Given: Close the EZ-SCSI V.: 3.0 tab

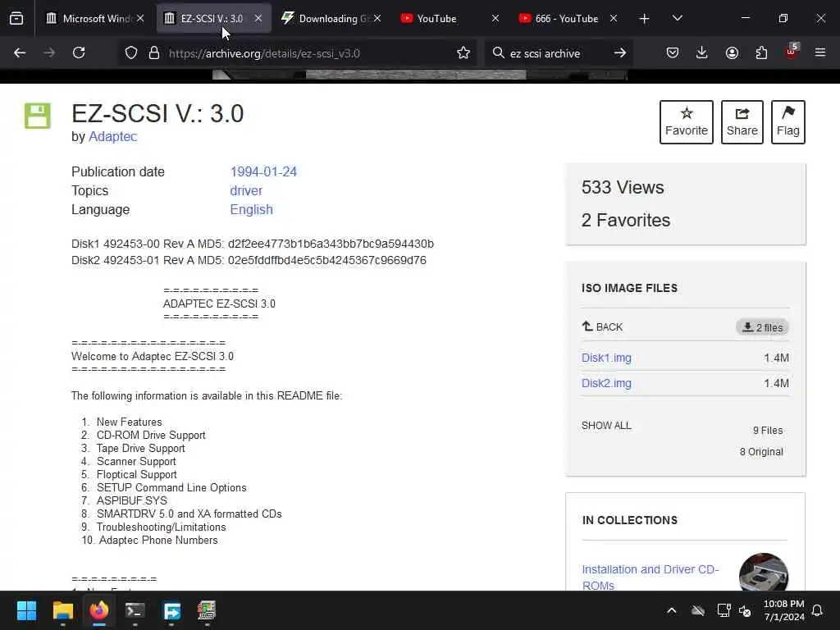Looking at the screenshot, I should [x=258, y=18].
